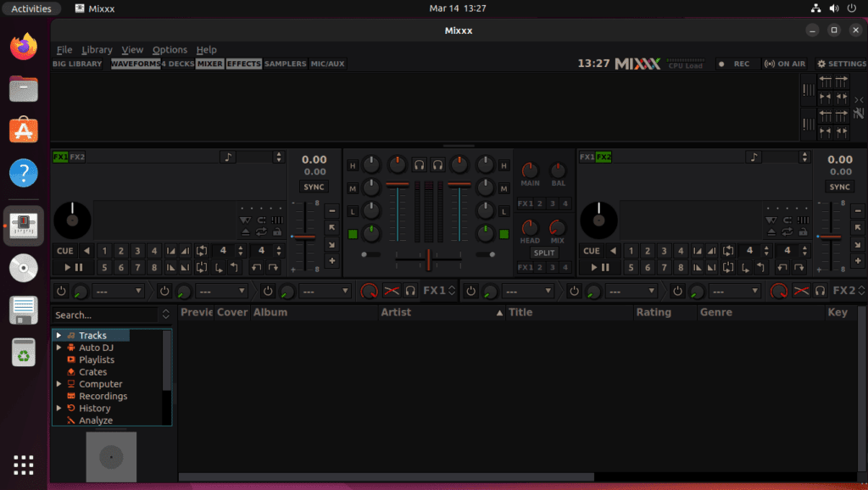
Task: Increase the beats spinner on left deck
Action: [241, 248]
